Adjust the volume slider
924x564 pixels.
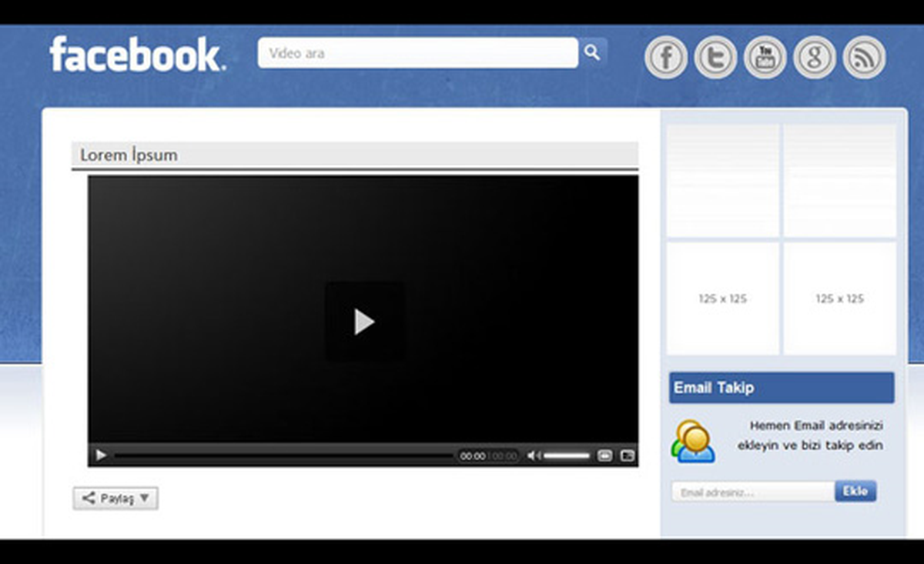tap(567, 456)
